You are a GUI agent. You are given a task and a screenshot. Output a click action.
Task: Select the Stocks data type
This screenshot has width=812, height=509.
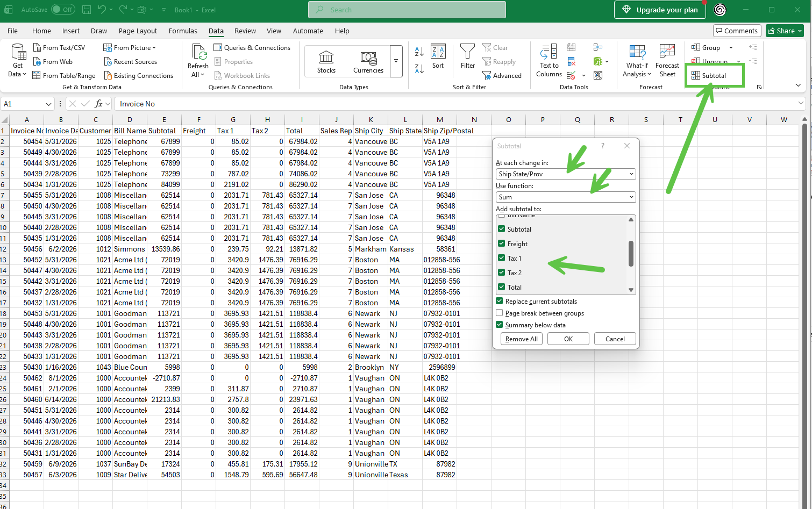(x=326, y=61)
